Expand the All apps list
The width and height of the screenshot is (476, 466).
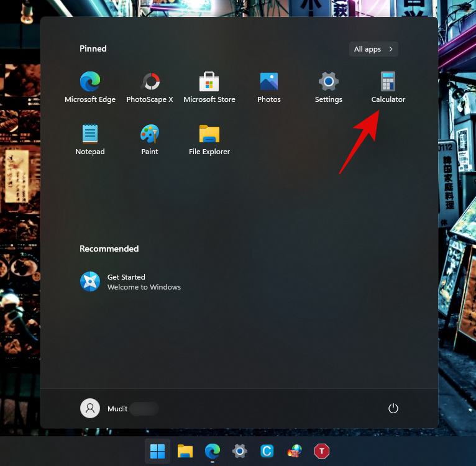coord(373,49)
